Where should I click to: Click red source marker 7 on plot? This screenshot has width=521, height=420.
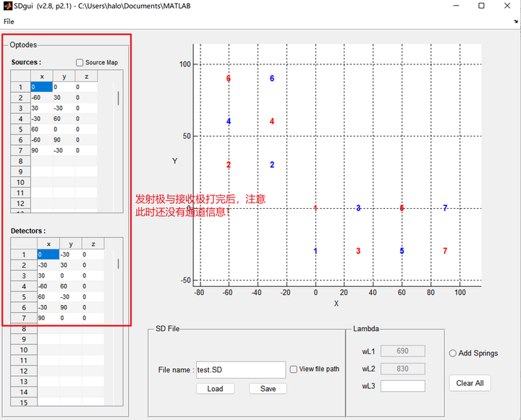445,251
